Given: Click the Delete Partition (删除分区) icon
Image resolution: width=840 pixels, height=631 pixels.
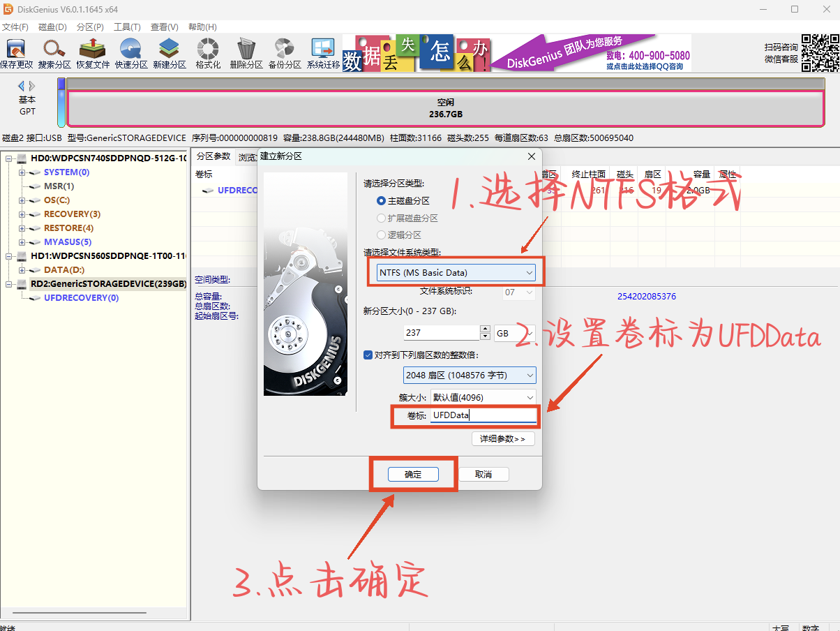Looking at the screenshot, I should (246, 53).
